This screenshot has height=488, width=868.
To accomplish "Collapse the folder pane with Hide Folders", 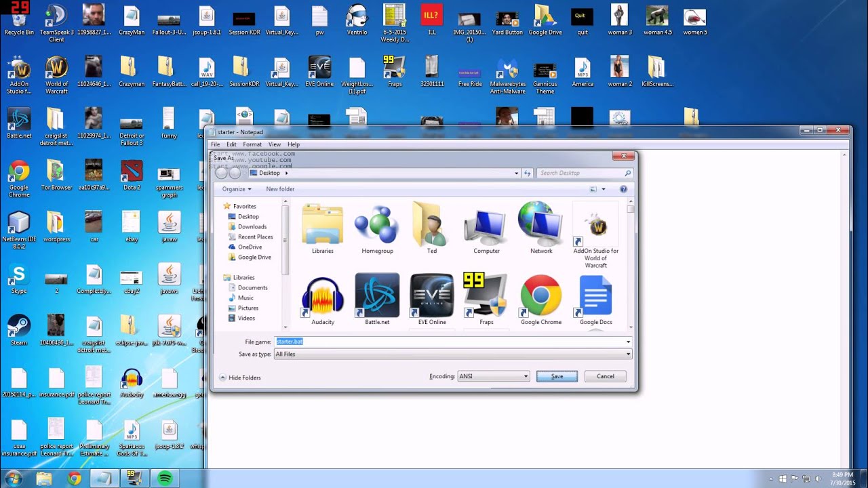I will point(239,378).
